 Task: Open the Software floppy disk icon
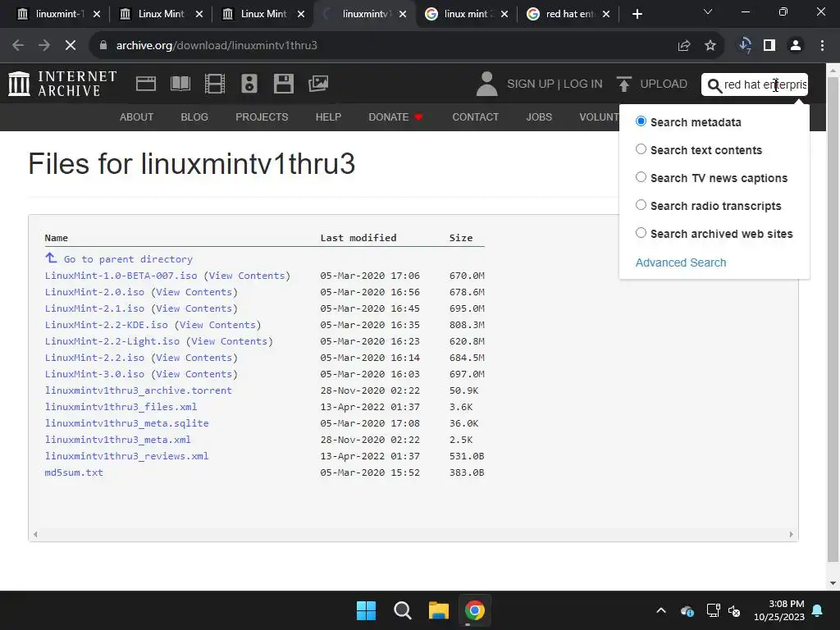pyautogui.click(x=283, y=84)
